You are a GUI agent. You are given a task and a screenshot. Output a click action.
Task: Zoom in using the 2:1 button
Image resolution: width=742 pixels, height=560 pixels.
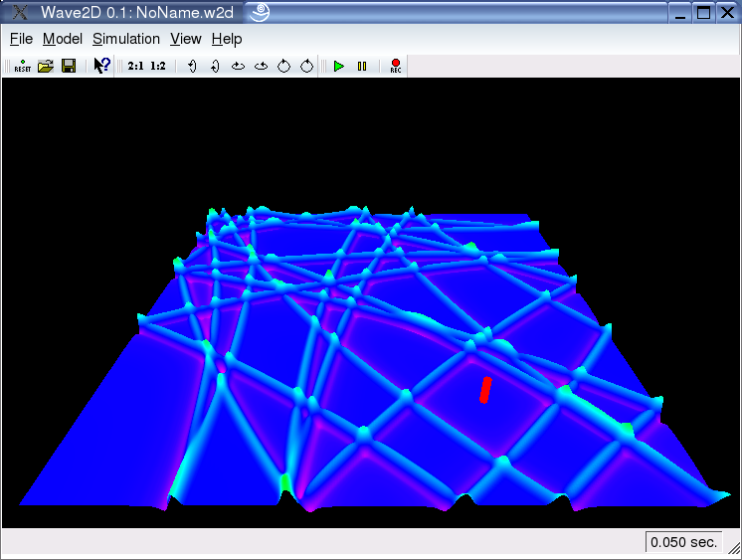tap(136, 66)
